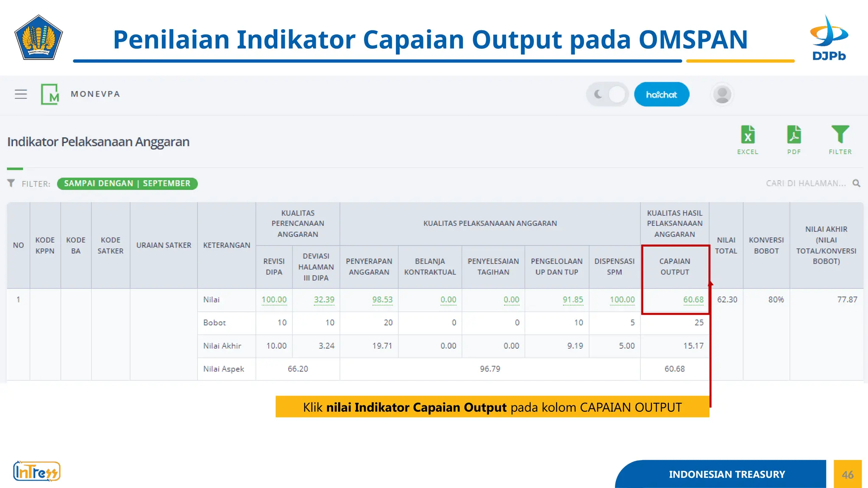The width and height of the screenshot is (868, 488).
Task: Click the MONEVPA green M logo
Action: (x=50, y=94)
